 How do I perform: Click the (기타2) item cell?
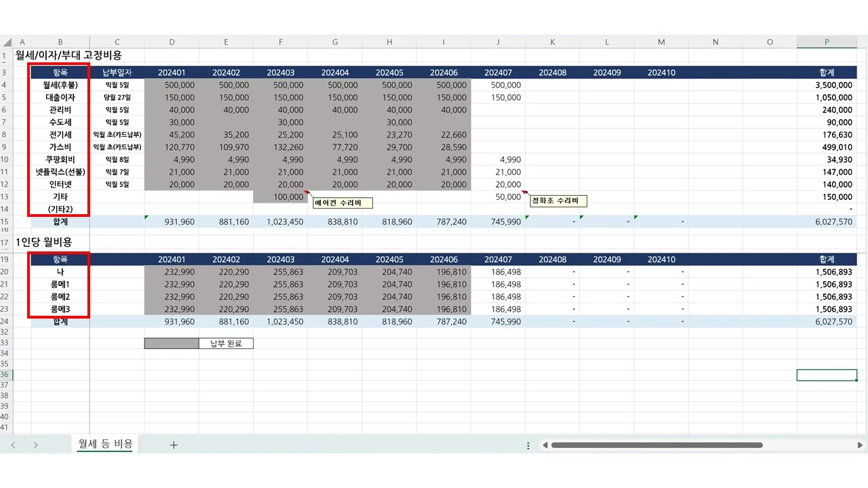(60, 209)
